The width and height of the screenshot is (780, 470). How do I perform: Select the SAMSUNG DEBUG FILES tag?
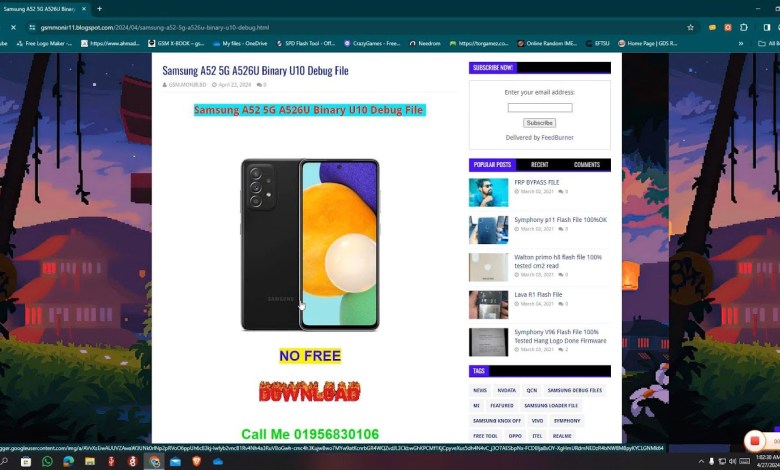(574, 390)
